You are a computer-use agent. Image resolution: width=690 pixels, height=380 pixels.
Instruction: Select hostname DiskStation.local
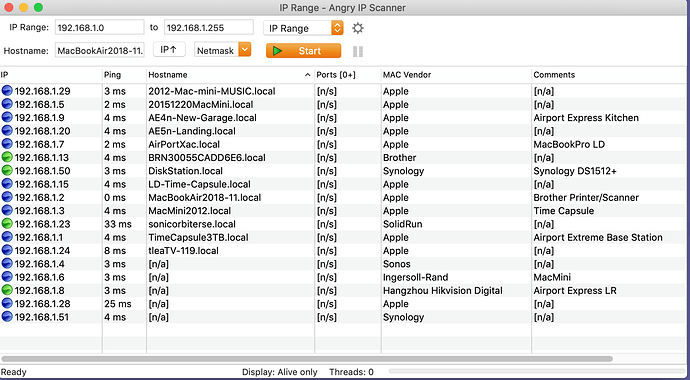(185, 171)
